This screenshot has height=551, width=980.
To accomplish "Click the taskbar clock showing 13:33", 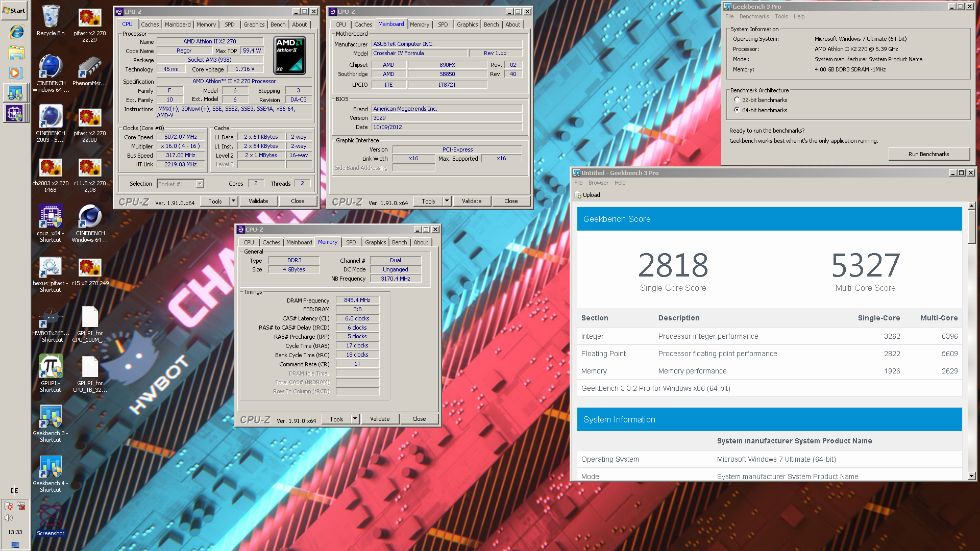I will pos(15,532).
